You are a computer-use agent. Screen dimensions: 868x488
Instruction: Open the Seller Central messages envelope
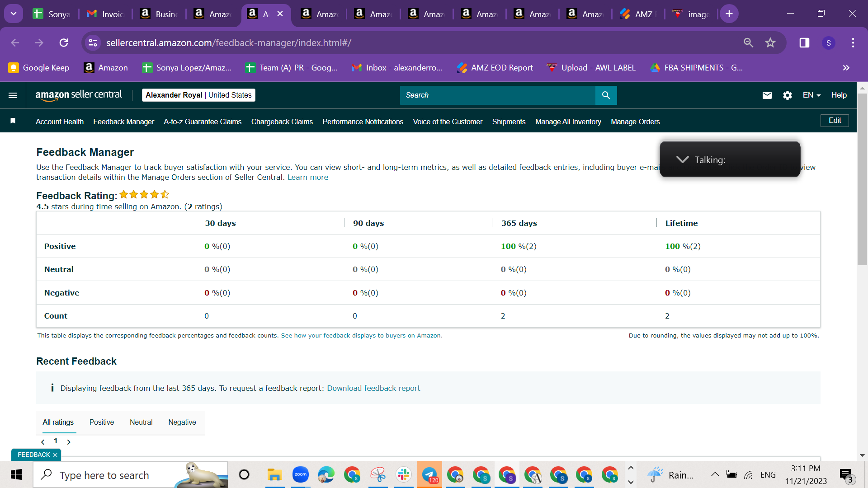(x=767, y=95)
